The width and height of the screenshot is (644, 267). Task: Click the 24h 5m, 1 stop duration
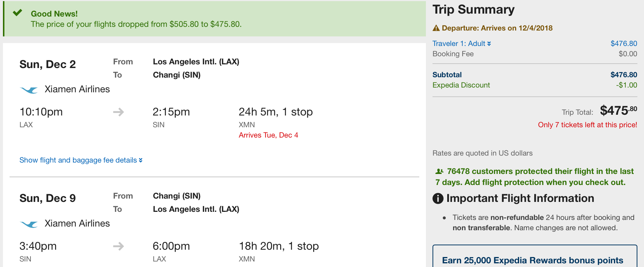276,112
